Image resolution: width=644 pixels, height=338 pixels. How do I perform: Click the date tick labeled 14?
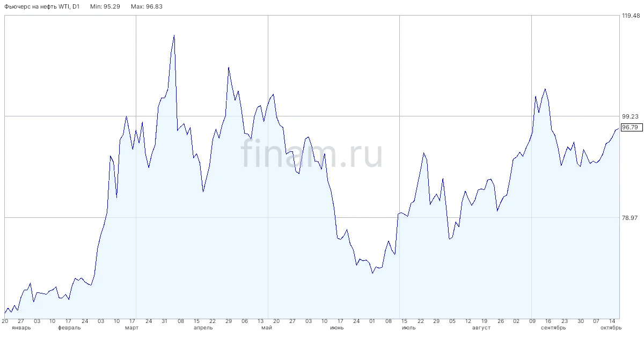click(x=611, y=321)
